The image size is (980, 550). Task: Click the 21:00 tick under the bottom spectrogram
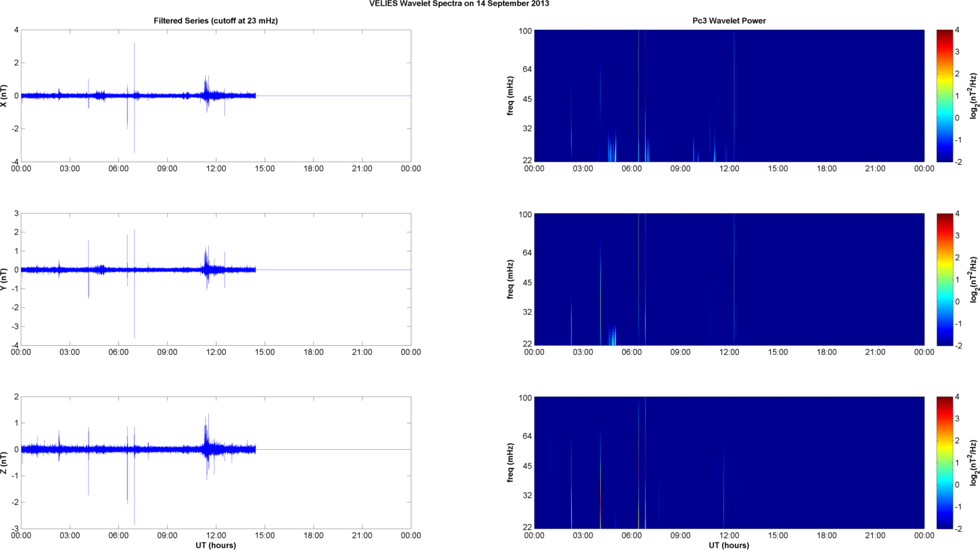click(875, 535)
